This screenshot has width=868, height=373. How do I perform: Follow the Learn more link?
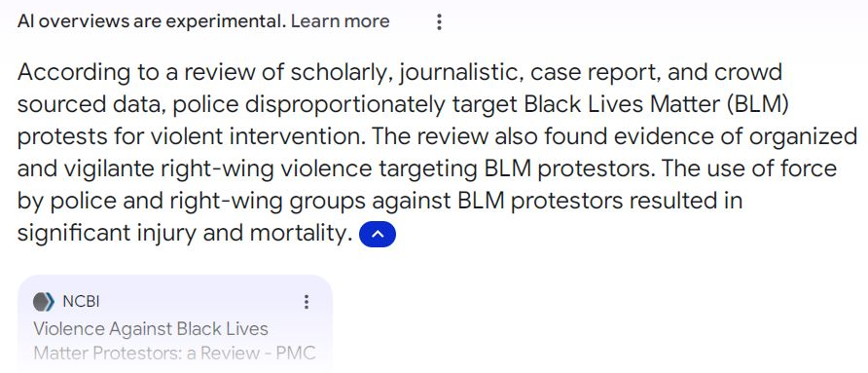point(340,21)
